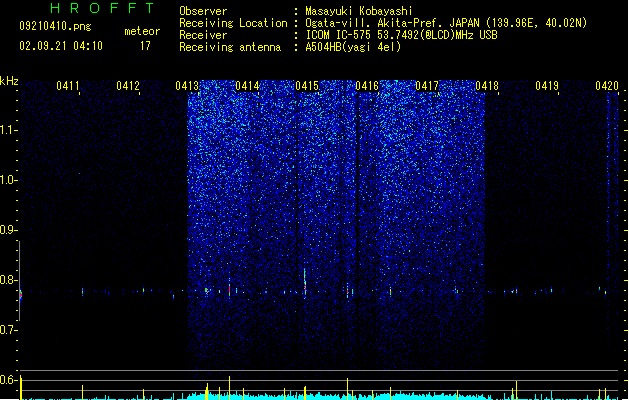Click the HROFFT title text

pos(103,8)
